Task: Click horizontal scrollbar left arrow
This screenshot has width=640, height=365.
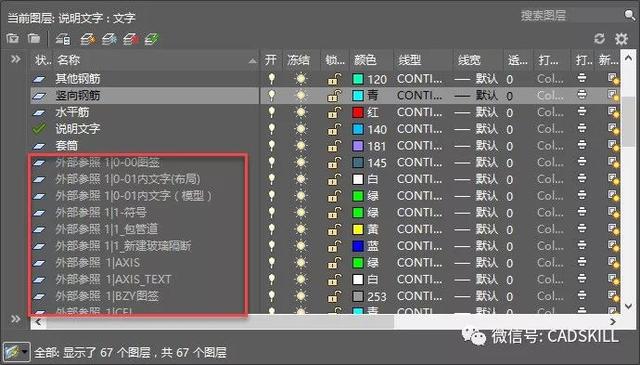Action: pos(38,322)
